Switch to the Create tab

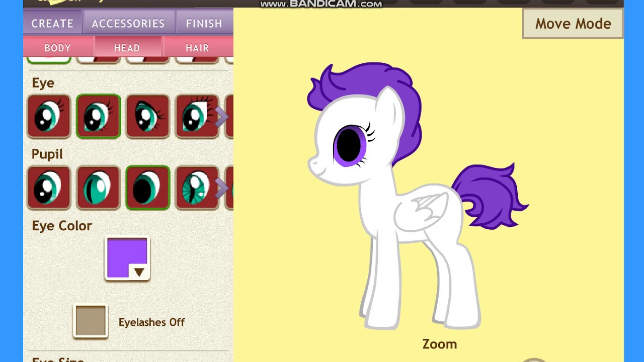tap(52, 23)
